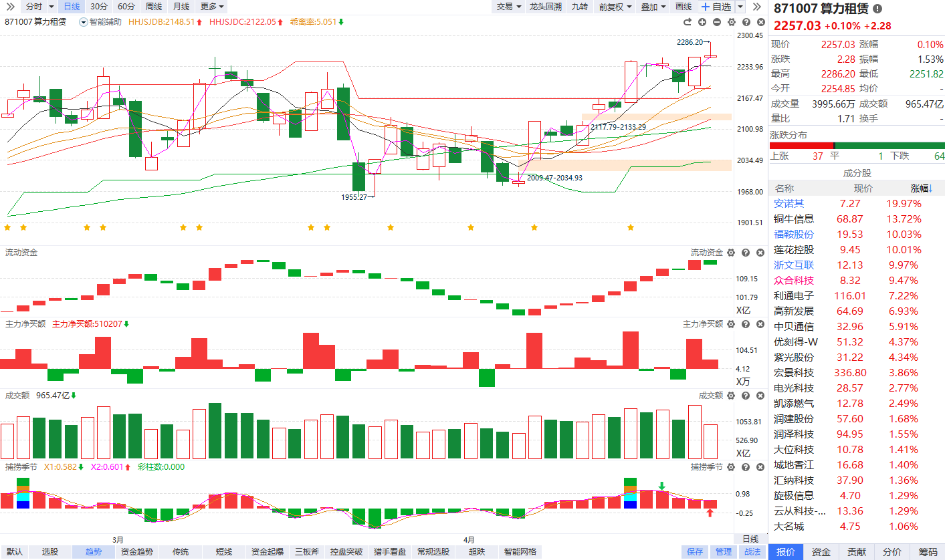Zoom in the K-line chart with plus icon
Image resolution: width=945 pixels, height=560 pixels.
(702, 22)
